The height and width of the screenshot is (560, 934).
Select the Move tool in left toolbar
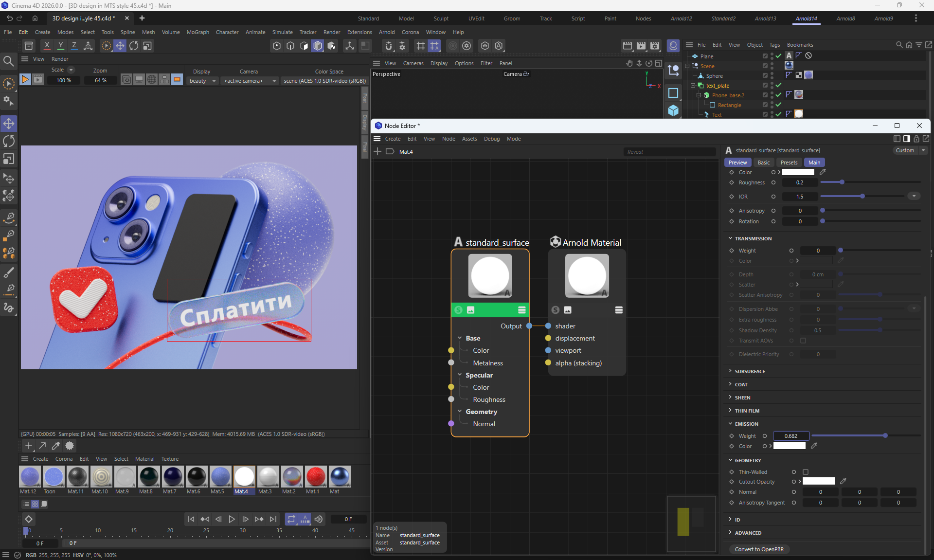pos(9,124)
